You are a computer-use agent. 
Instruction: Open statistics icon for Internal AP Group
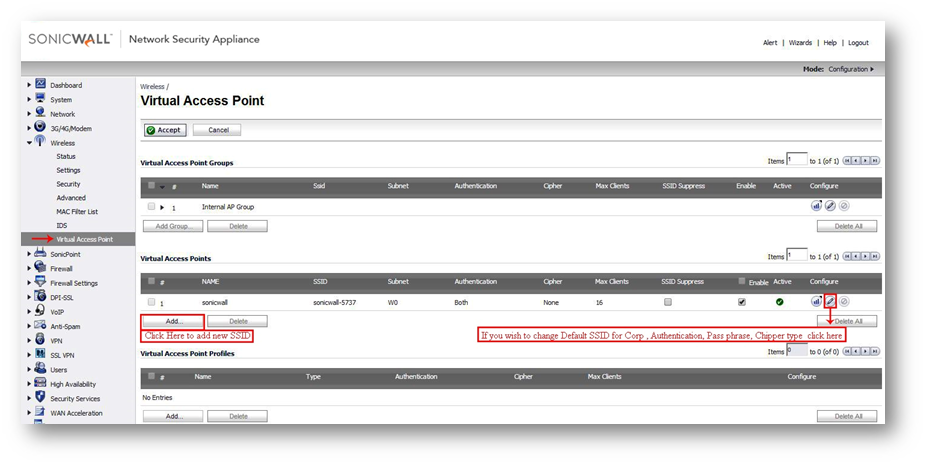pyautogui.click(x=816, y=206)
